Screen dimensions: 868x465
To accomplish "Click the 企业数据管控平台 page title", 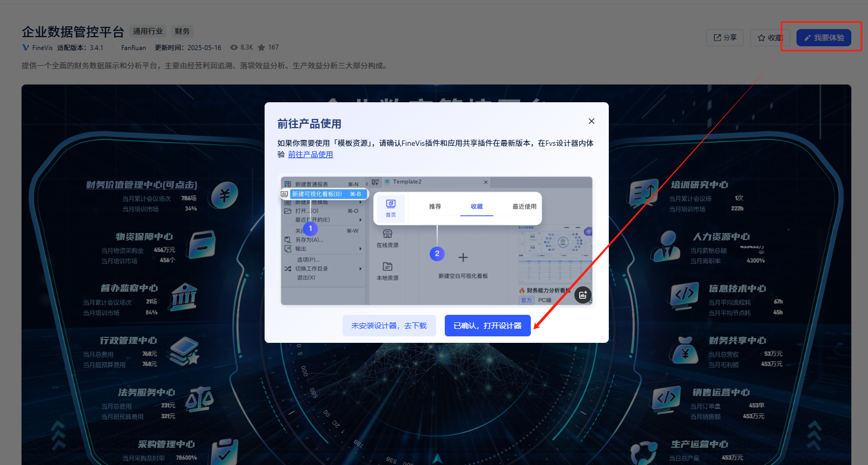I will tap(73, 32).
